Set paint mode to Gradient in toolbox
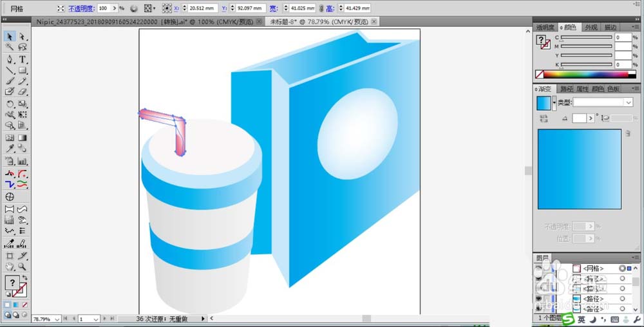644x327 pixels. coord(16,305)
